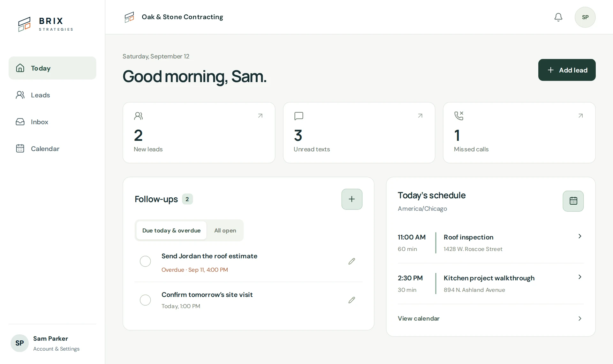
Task: Click the calendar icon beside Calendar in sidebar
Action: [20, 148]
